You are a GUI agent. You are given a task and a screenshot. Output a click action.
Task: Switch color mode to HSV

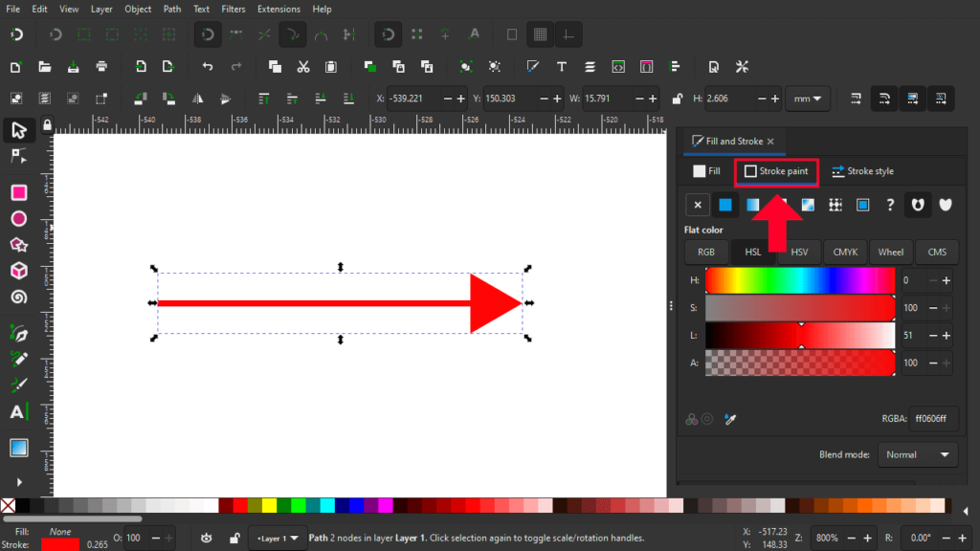pyautogui.click(x=799, y=253)
